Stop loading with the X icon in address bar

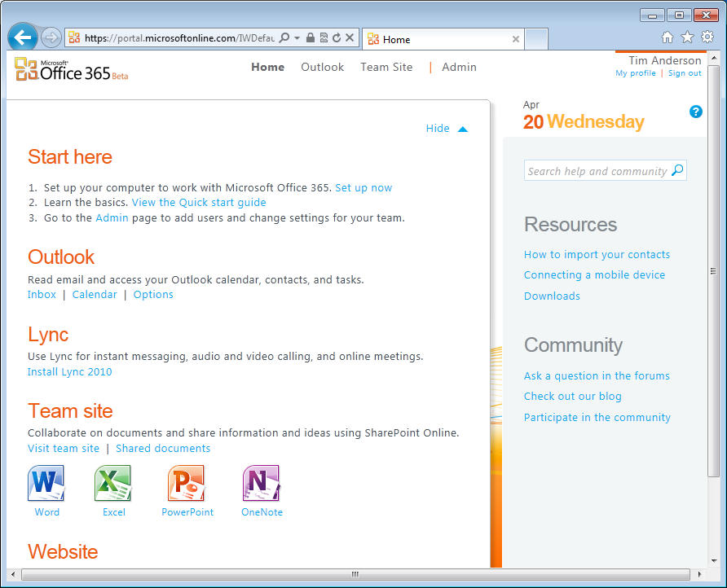[x=350, y=37]
